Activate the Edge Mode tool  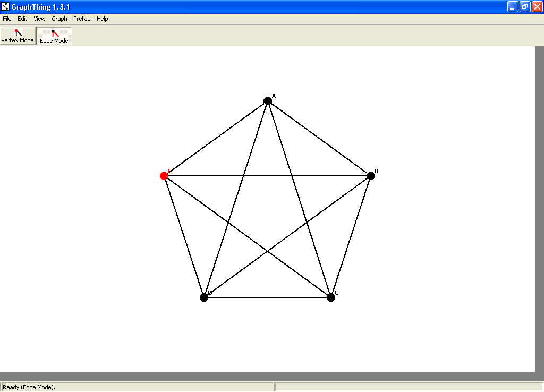pos(54,36)
